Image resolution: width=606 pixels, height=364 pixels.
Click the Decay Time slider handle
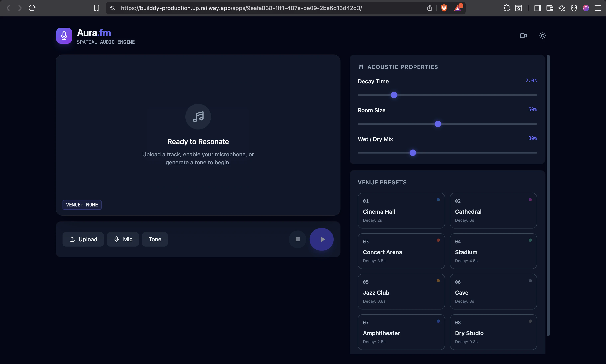click(x=394, y=95)
